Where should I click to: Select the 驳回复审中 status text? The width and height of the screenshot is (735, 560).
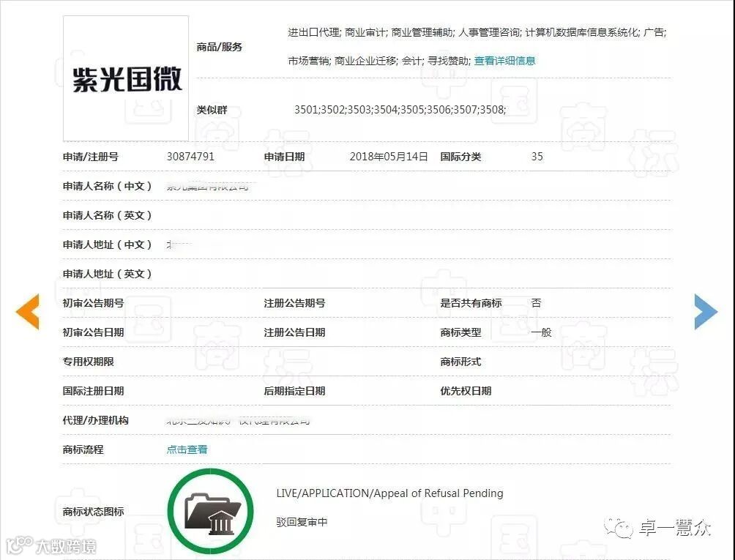coord(302,522)
